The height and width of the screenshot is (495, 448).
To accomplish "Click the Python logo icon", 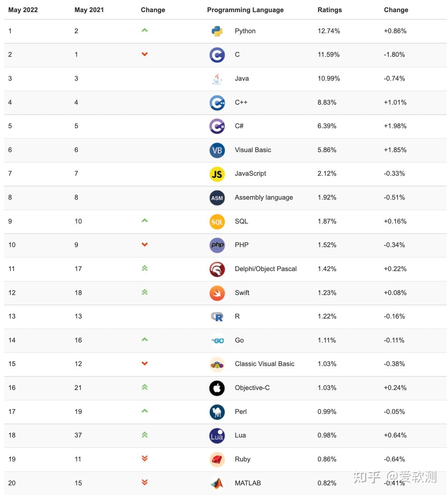I will [x=217, y=31].
